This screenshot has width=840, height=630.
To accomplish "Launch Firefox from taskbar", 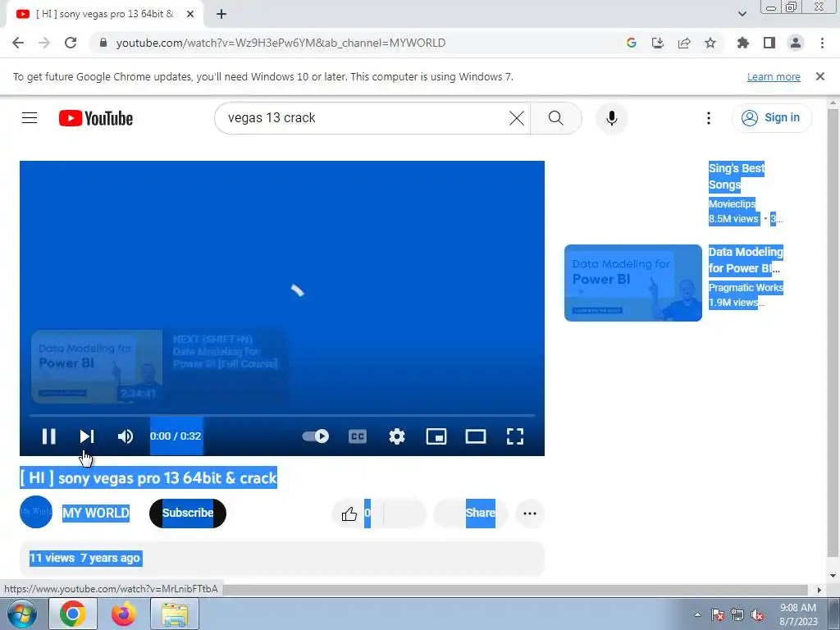I will 124,614.
